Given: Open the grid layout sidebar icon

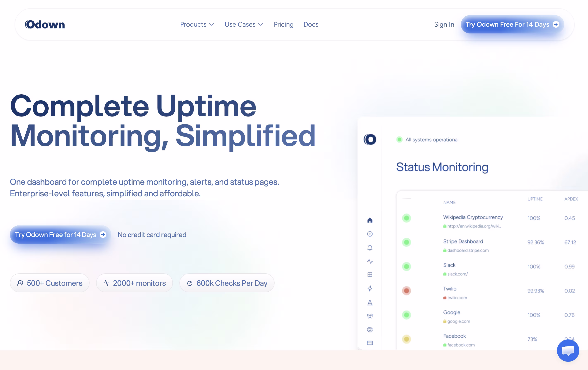Looking at the screenshot, I should pos(370,275).
